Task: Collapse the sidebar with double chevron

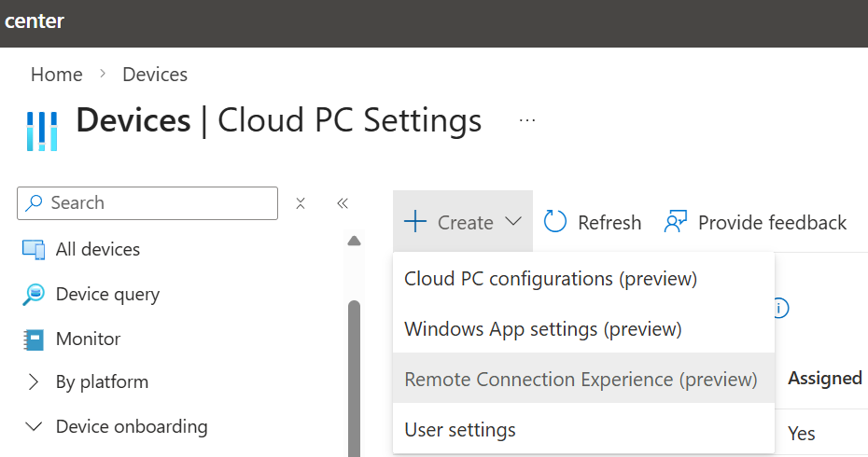Action: [343, 203]
